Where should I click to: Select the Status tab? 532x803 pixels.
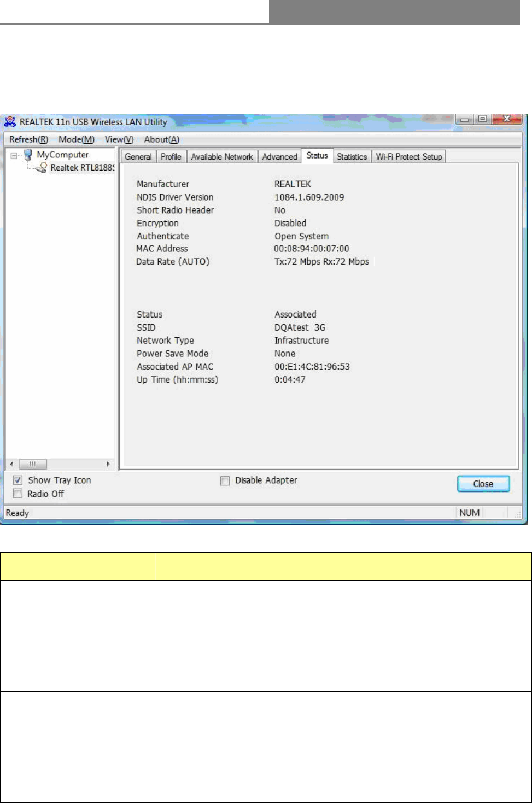(x=317, y=156)
